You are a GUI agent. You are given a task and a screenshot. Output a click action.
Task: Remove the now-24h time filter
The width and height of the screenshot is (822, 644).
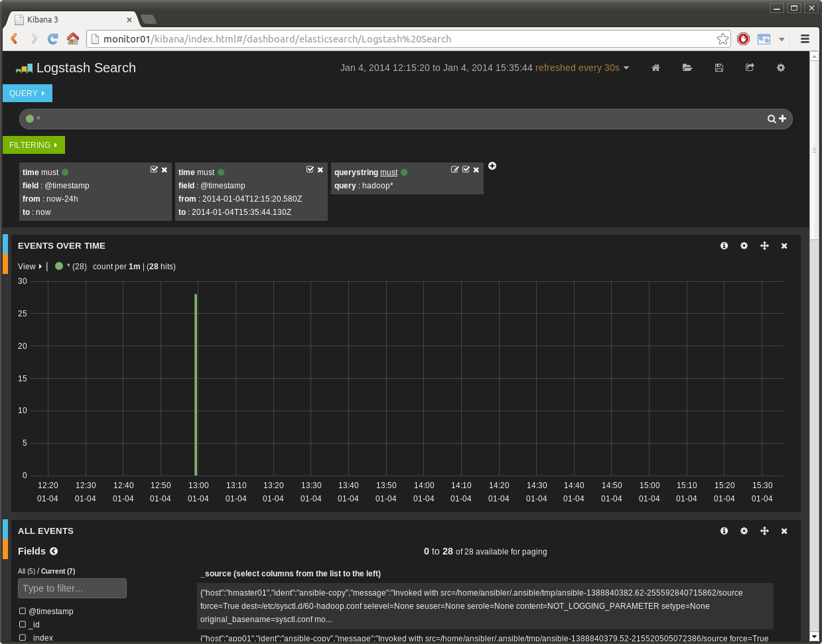[165, 170]
